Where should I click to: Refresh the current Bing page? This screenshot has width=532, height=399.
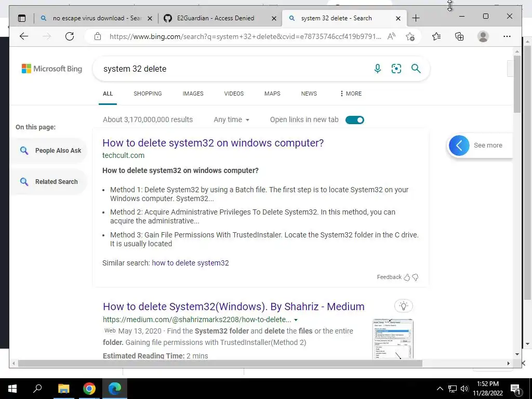tap(70, 36)
